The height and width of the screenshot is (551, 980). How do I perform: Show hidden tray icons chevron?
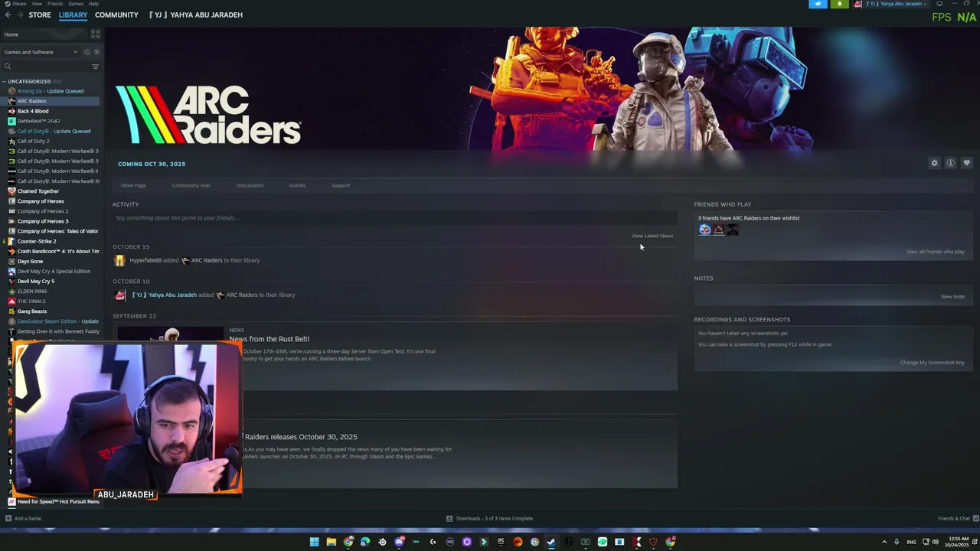point(884,542)
